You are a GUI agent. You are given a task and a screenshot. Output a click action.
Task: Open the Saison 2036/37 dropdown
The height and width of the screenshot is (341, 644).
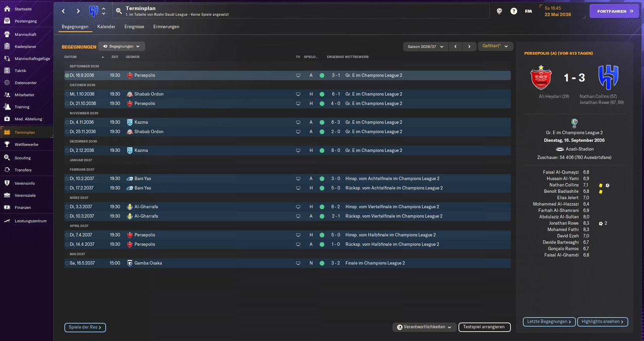click(425, 46)
